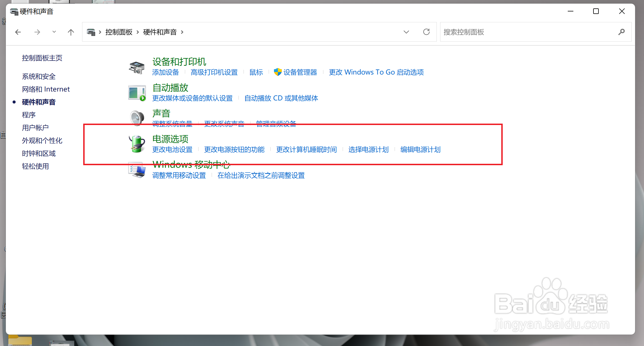Open the 设备管理器 link

[x=300, y=72]
